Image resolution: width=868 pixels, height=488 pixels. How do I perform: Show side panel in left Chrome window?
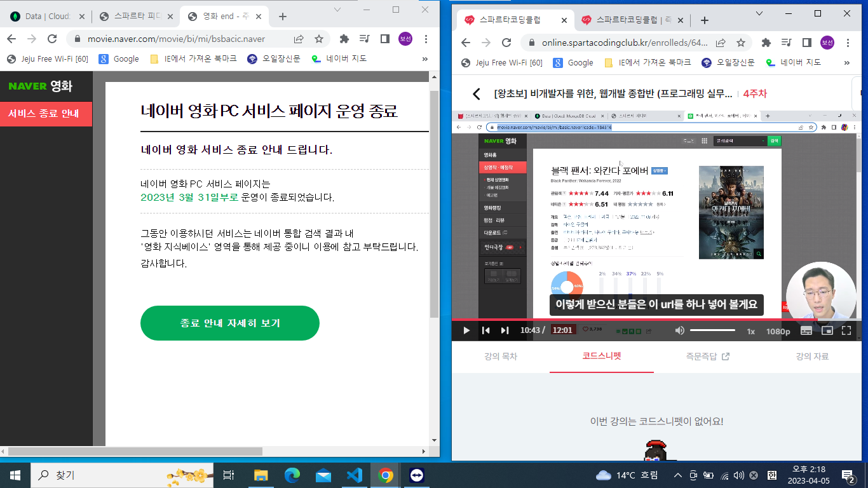[x=384, y=39]
